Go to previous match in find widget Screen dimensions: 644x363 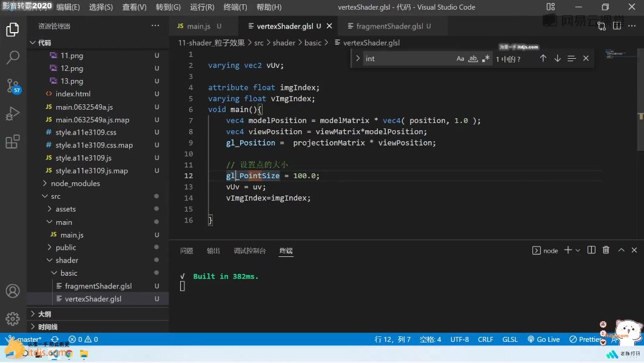(543, 59)
